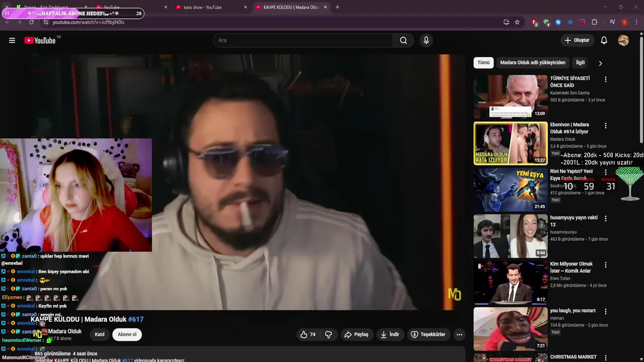Start voice search with microphone icon

[426, 40]
